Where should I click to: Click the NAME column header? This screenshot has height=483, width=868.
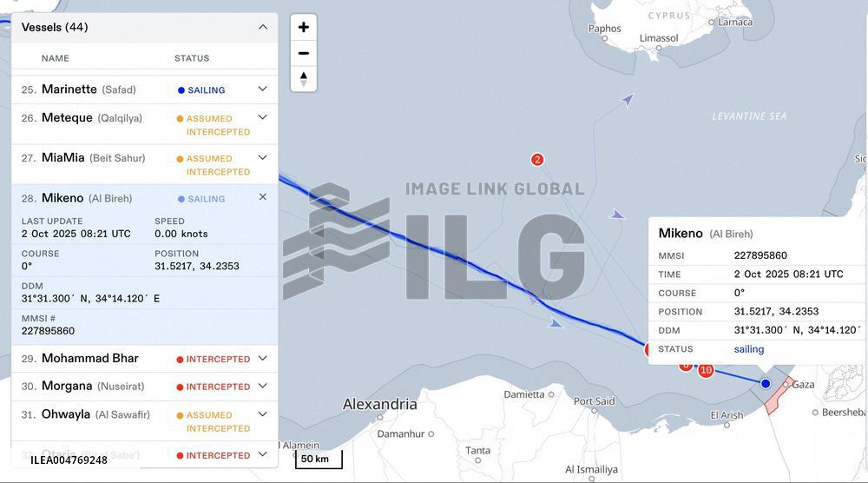click(56, 58)
